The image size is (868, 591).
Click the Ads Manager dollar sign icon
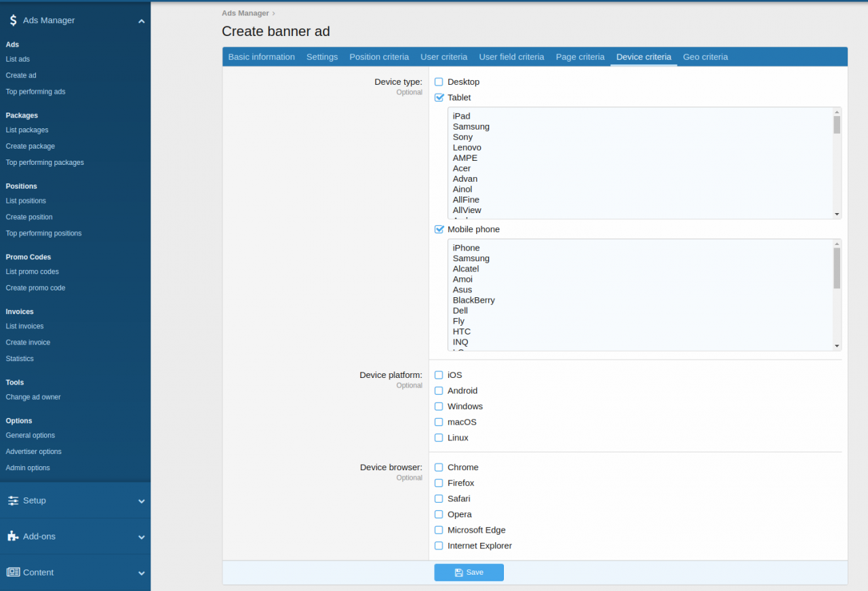point(13,20)
